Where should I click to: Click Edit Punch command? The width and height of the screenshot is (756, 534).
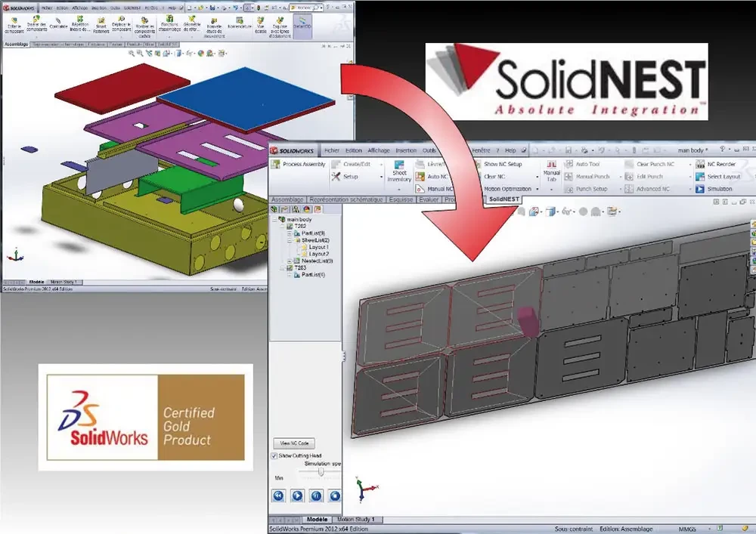(643, 177)
